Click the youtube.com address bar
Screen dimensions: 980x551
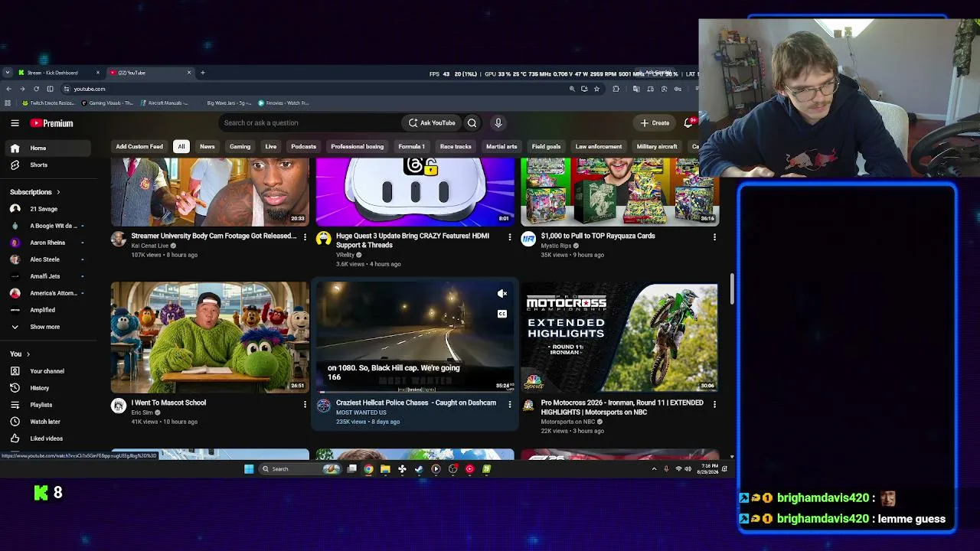[x=314, y=89]
